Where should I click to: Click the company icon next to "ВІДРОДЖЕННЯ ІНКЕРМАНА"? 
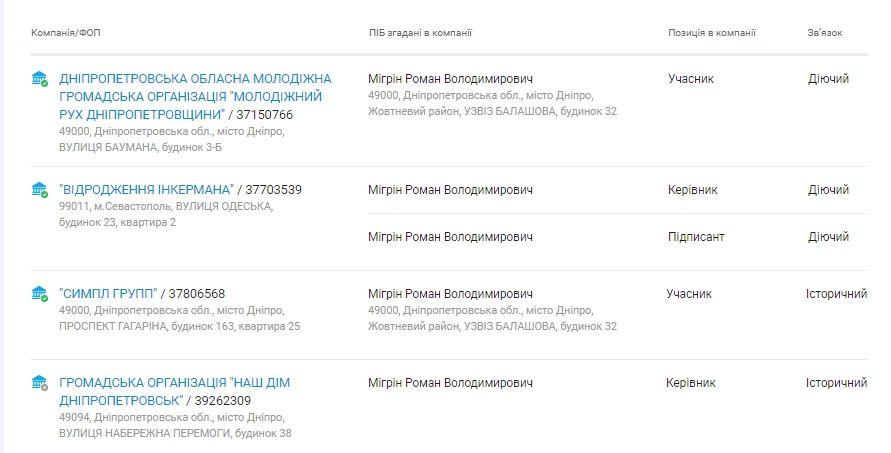click(x=40, y=190)
